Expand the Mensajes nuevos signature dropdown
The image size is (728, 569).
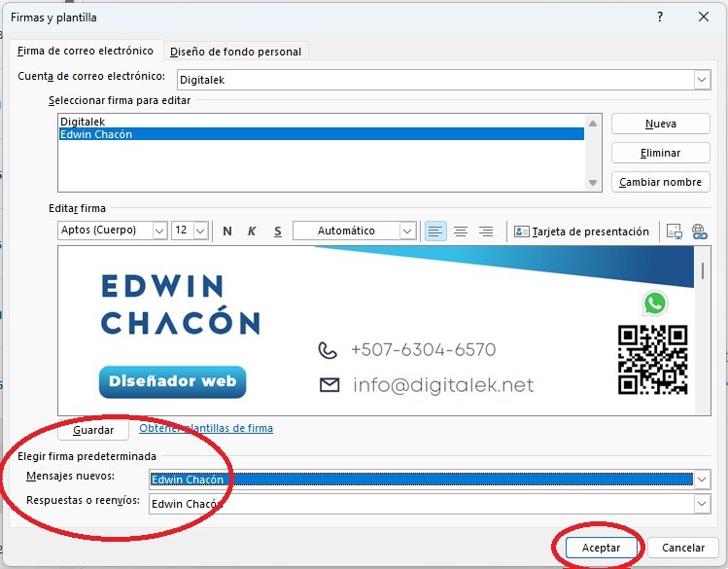(x=702, y=479)
